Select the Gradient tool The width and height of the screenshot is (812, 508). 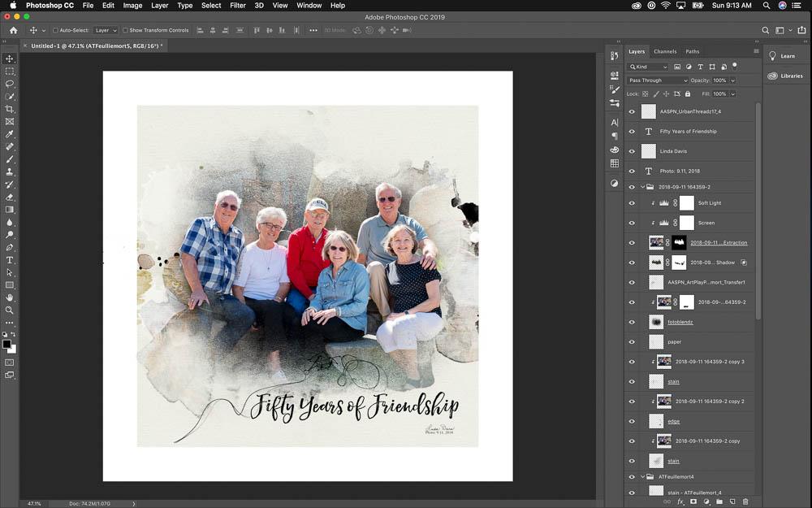point(9,210)
